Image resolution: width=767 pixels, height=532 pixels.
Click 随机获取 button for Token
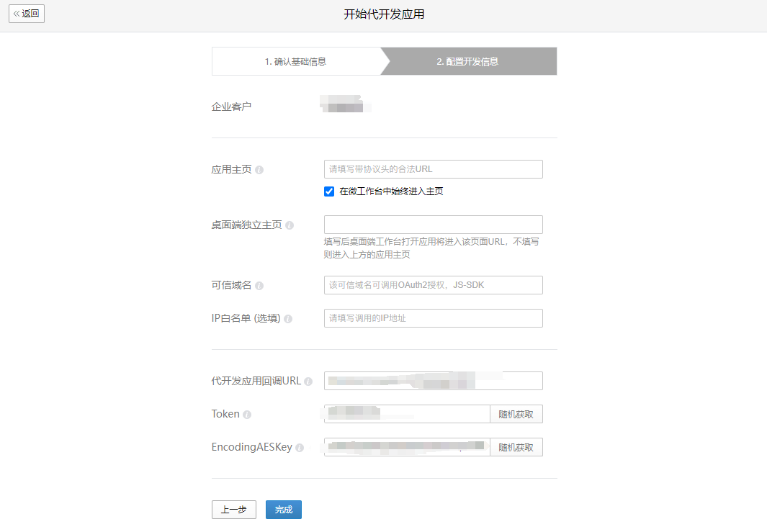coord(516,414)
